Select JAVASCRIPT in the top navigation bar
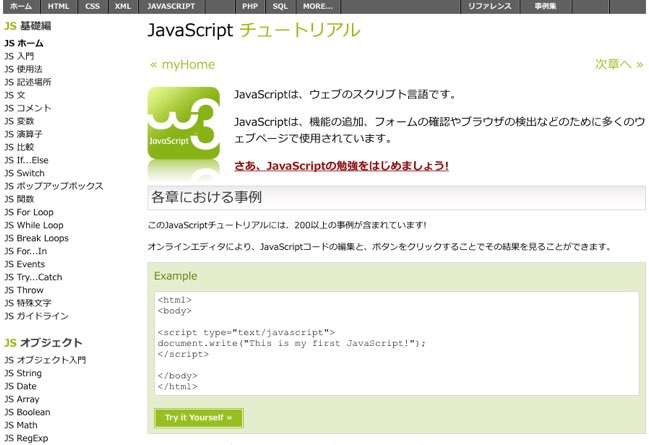 [171, 6]
